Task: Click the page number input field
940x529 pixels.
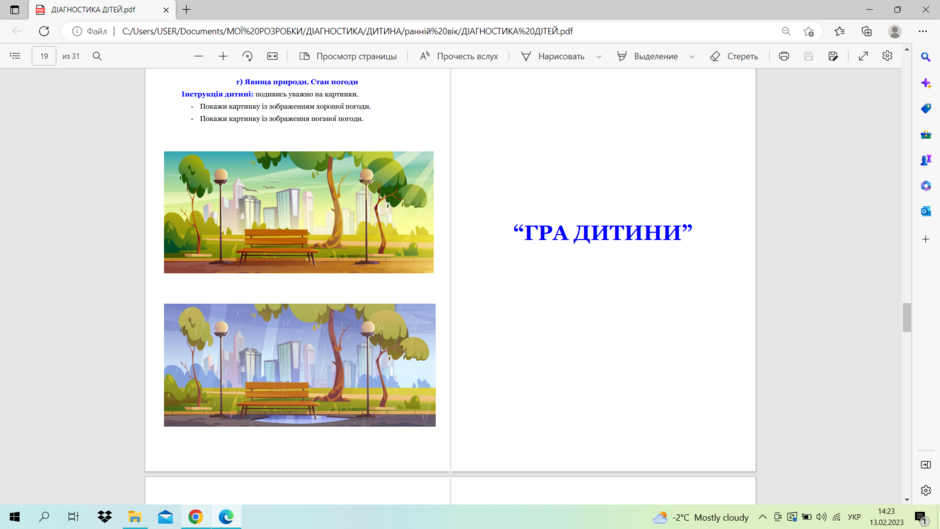Action: tap(44, 56)
